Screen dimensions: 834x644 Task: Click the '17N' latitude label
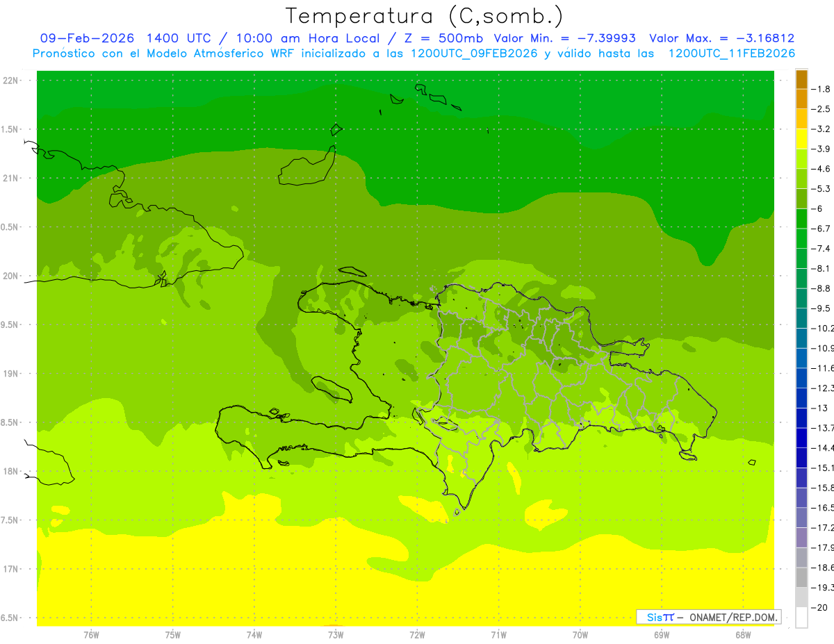pyautogui.click(x=12, y=569)
